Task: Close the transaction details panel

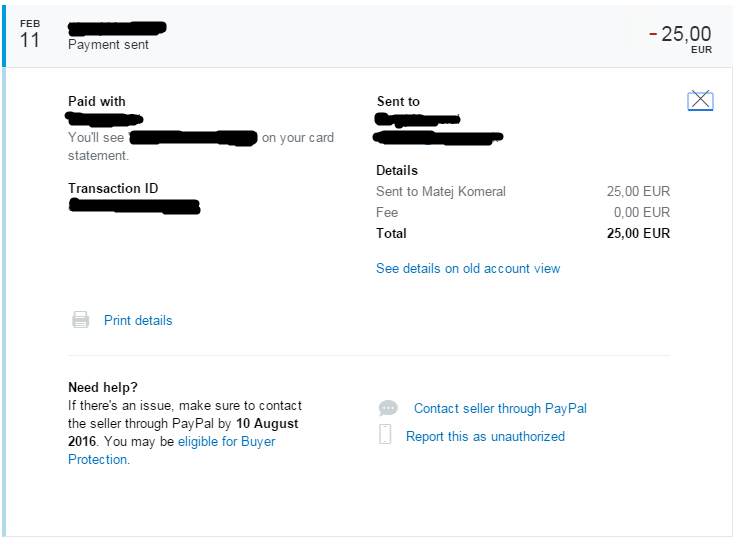Action: [700, 100]
